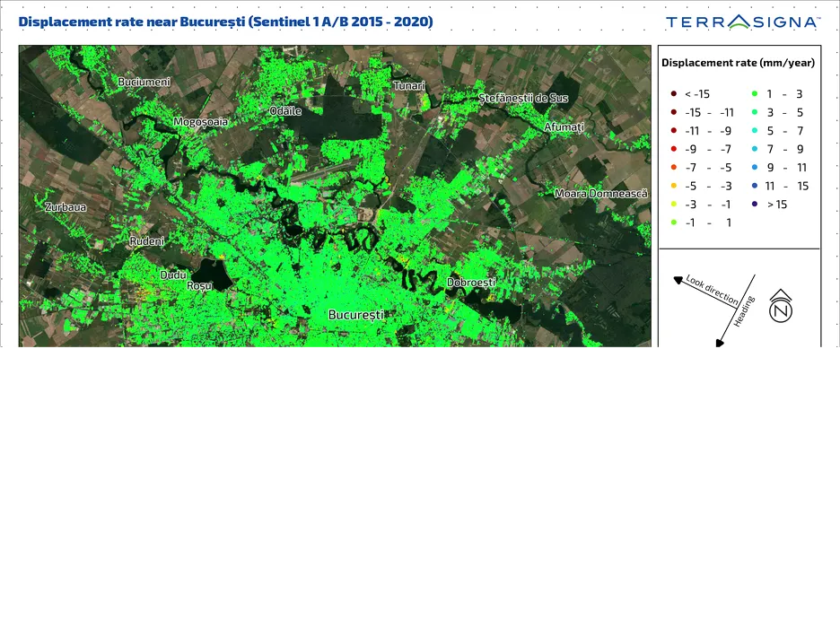Select the '> 15' dark blue legend dot

coord(755,205)
